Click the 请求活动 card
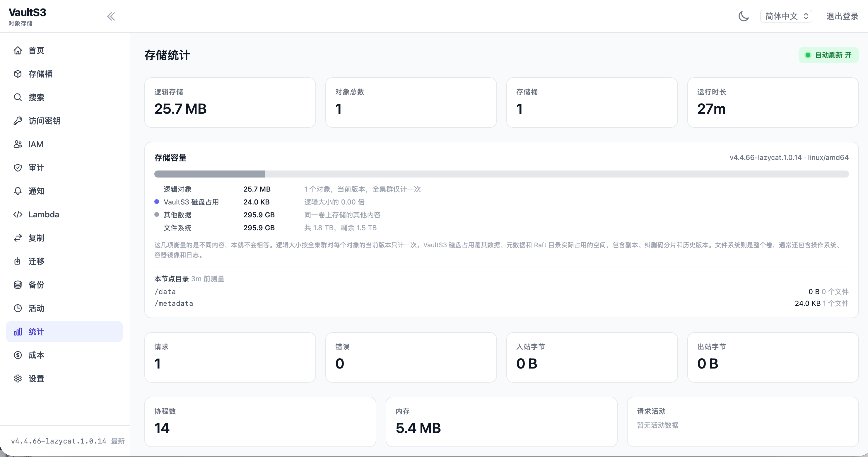Viewport: 868px width, 457px height. 743,422
